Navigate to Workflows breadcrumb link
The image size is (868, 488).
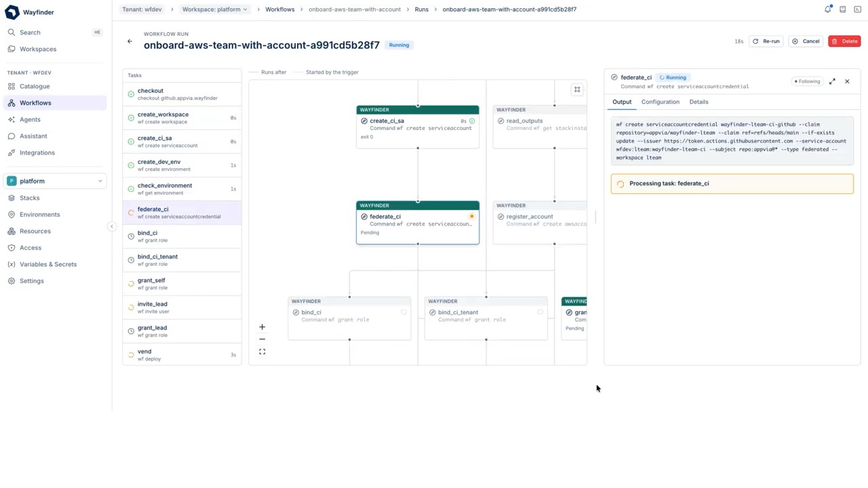[280, 9]
